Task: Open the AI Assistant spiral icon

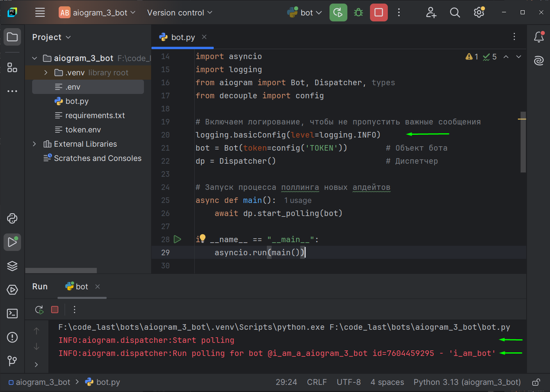Action: click(x=539, y=61)
